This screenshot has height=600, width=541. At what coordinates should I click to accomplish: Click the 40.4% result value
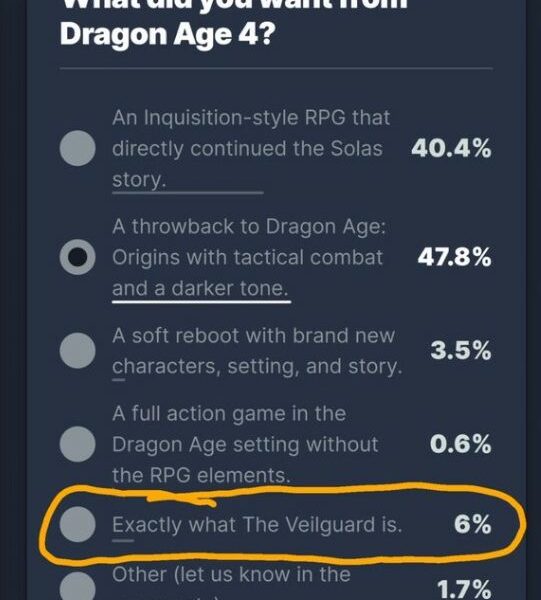(x=451, y=148)
